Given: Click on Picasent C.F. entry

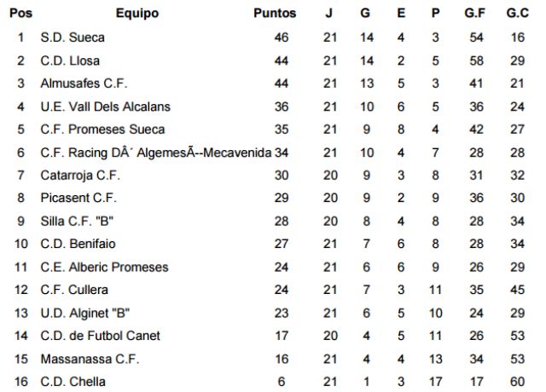Looking at the screenshot, I should (78, 198).
